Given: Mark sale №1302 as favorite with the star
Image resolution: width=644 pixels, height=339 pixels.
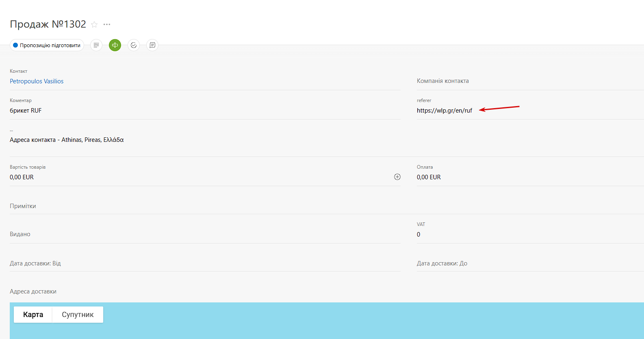Looking at the screenshot, I should [94, 24].
